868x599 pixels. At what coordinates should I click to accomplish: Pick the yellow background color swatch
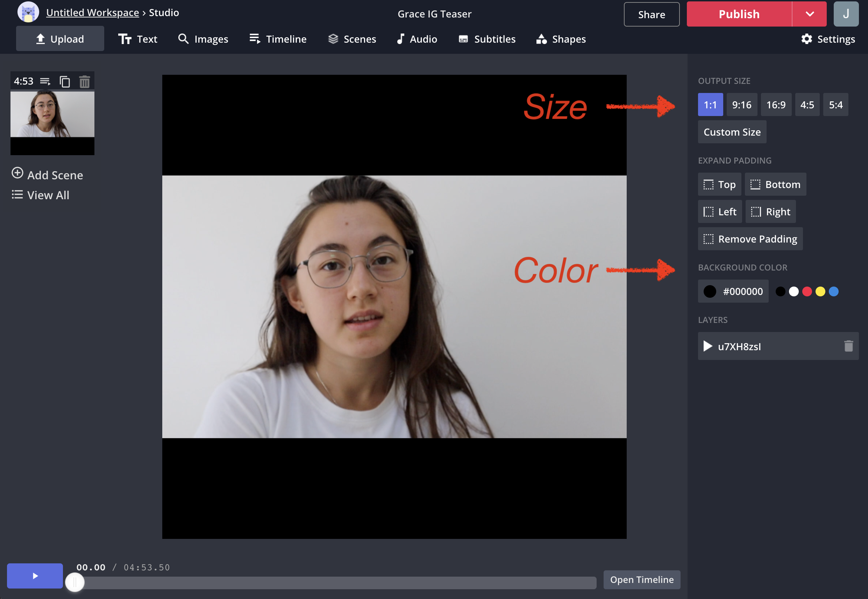820,291
